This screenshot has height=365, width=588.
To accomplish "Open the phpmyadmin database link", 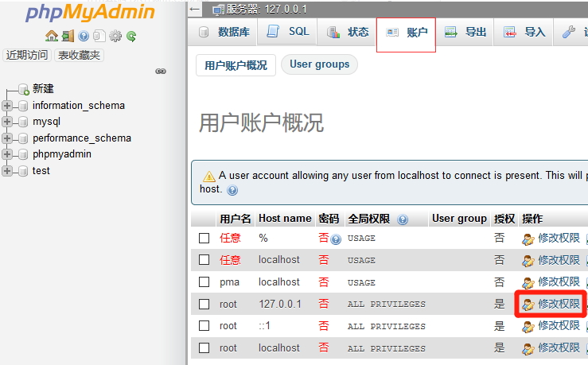I will pos(62,154).
